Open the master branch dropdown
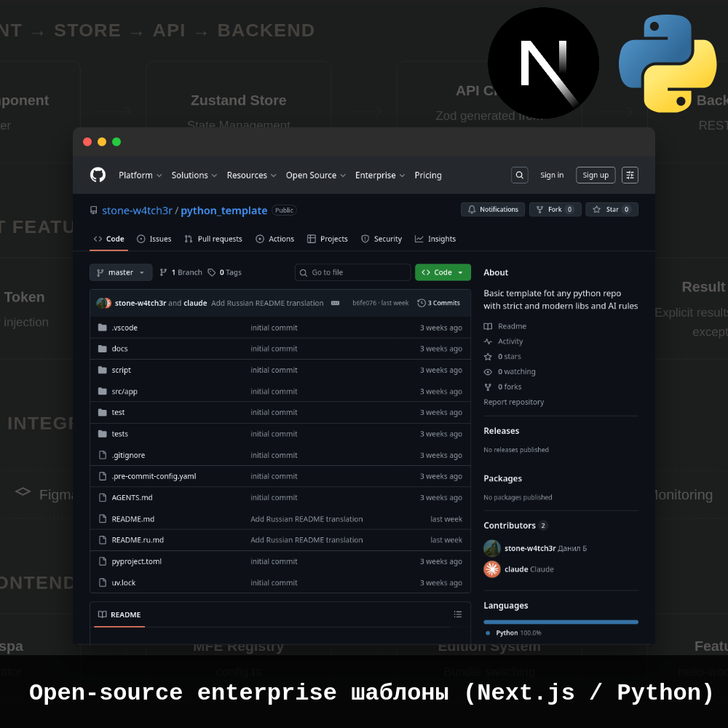728x728 pixels. click(x=121, y=272)
